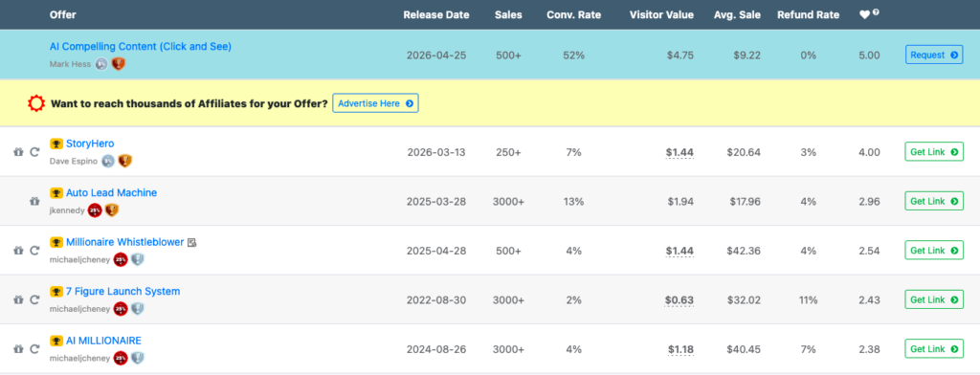
Task: Click Get Link for StoryHero
Action: click(934, 152)
